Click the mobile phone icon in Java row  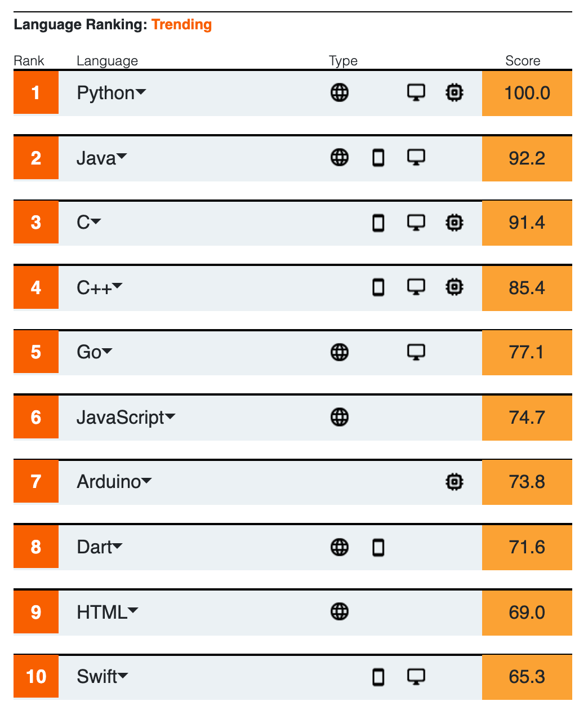point(378,158)
